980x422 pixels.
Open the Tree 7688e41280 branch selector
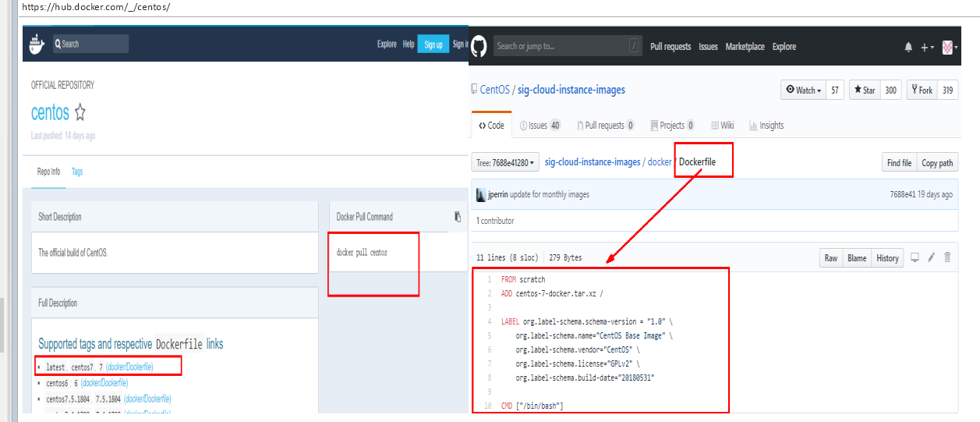pos(504,163)
